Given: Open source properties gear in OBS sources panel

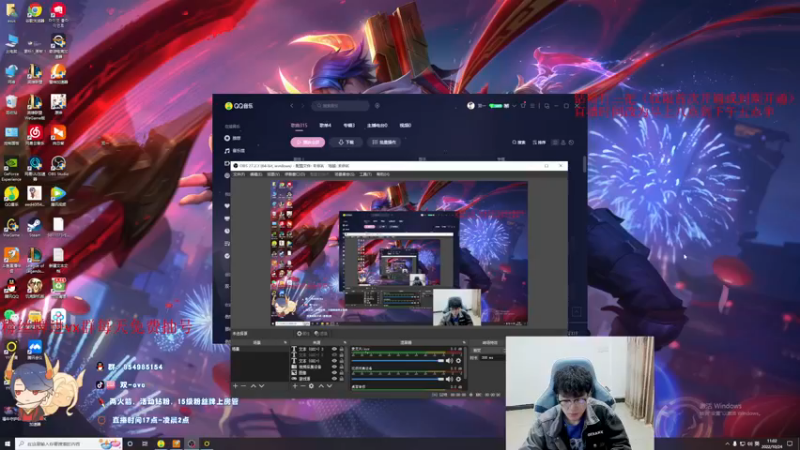Looking at the screenshot, I should [311, 386].
